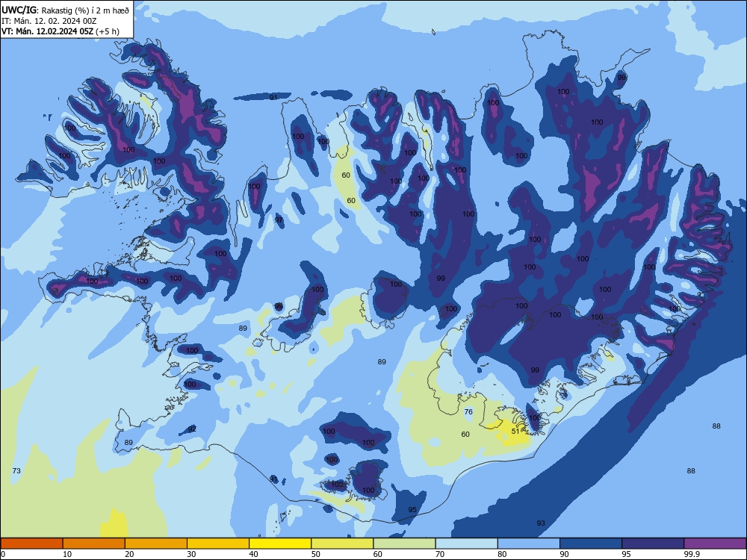This screenshot has height=560, width=747.
Task: Select the '93' value over the sea
Action: (541, 523)
